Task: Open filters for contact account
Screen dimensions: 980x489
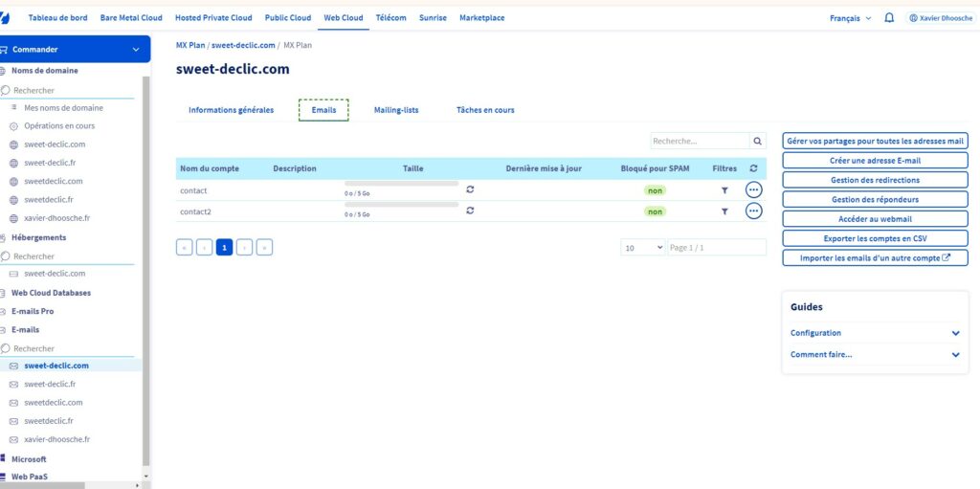Action: [x=724, y=189]
